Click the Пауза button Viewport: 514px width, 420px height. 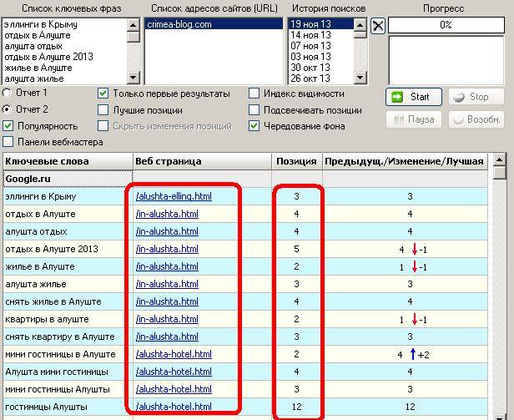click(x=414, y=119)
